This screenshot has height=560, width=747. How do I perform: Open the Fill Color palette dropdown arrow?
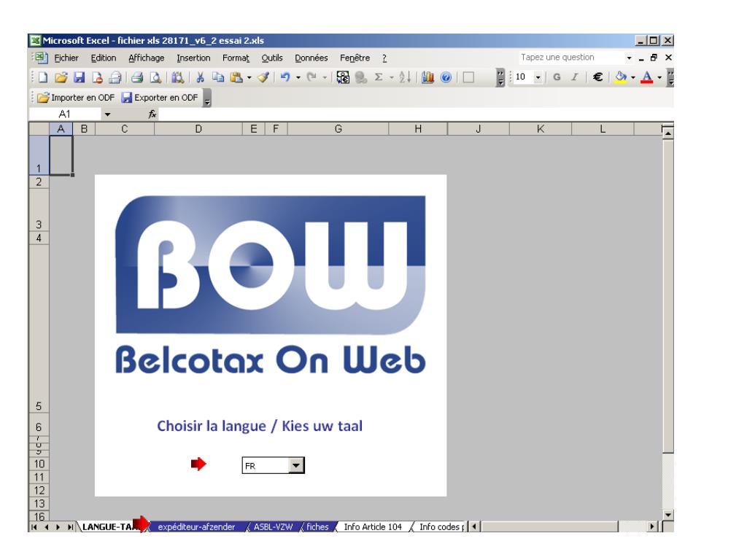coord(633,77)
